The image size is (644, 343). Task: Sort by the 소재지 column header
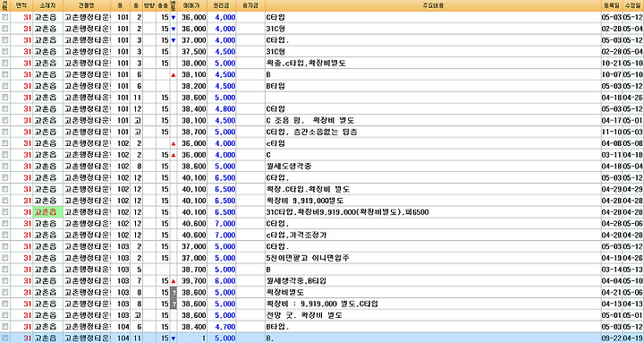[x=47, y=5]
